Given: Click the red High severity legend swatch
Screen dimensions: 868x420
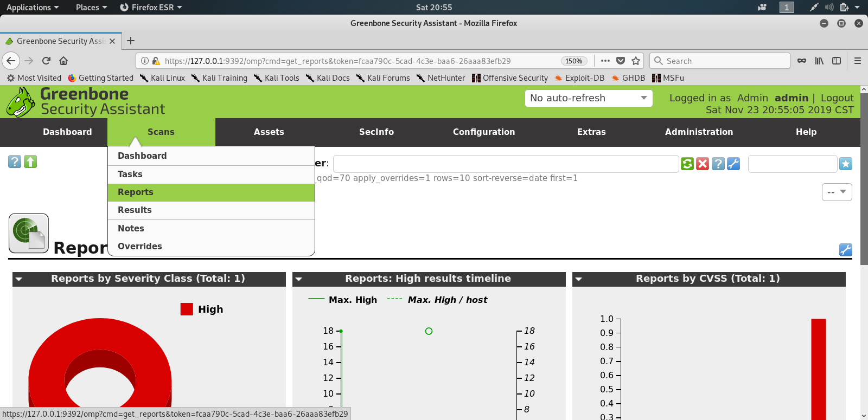Looking at the screenshot, I should [x=187, y=309].
